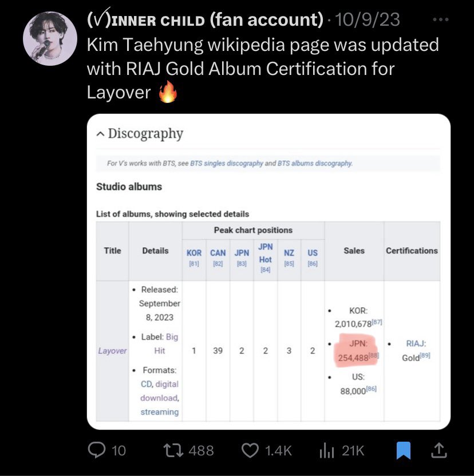Click the highlighted JPN sales figure
474x476 pixels.
point(356,351)
